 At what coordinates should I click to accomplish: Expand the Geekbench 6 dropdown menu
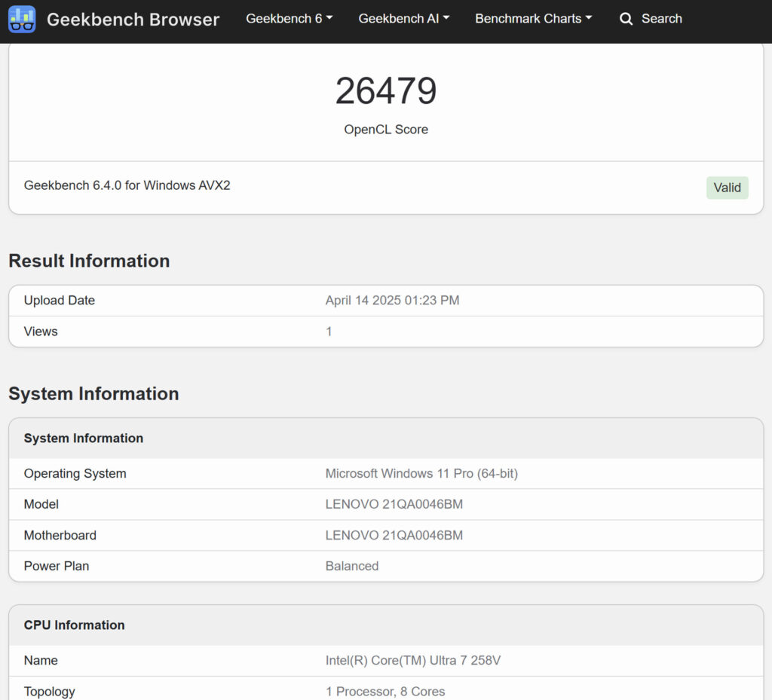point(289,19)
